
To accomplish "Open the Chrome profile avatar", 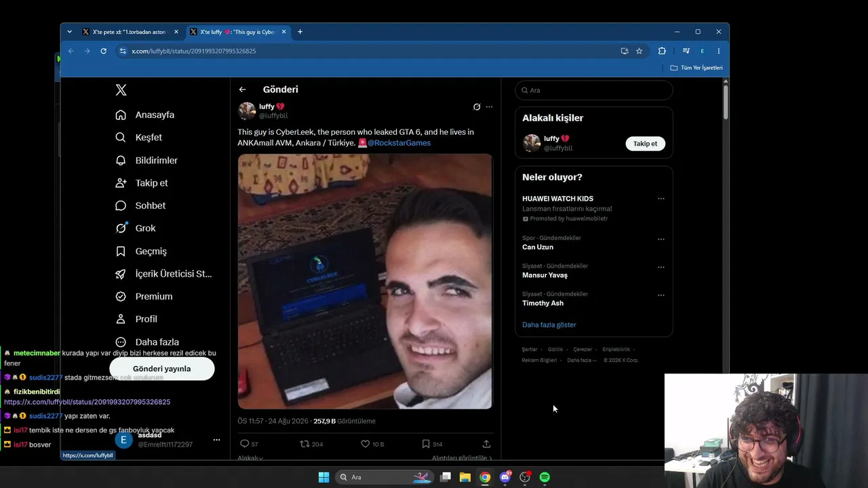I will 703,51.
